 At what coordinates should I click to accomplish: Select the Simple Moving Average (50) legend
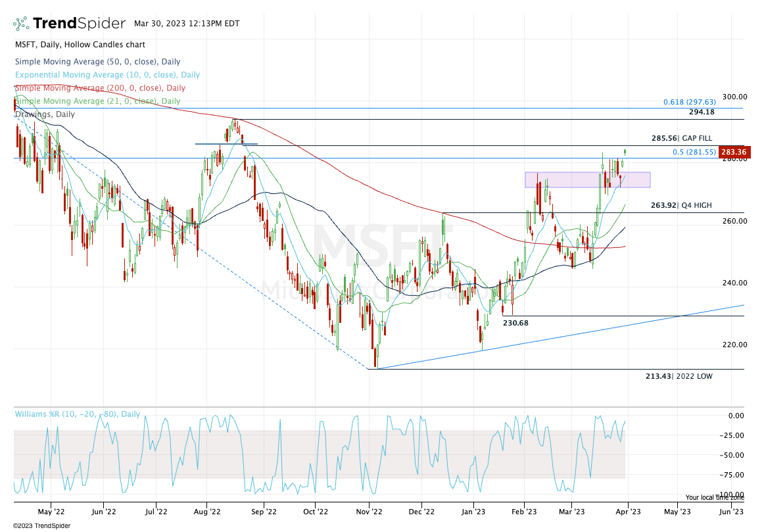(x=97, y=61)
